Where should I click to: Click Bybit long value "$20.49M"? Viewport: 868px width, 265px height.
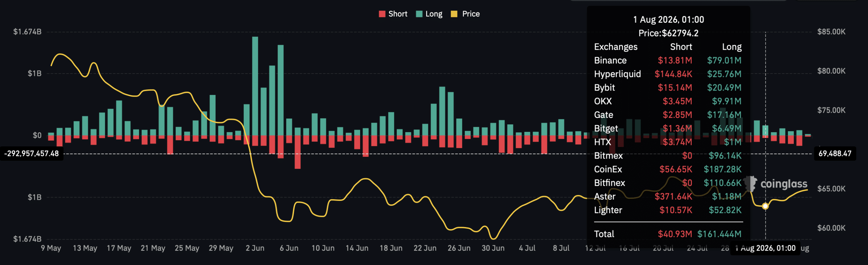724,87
